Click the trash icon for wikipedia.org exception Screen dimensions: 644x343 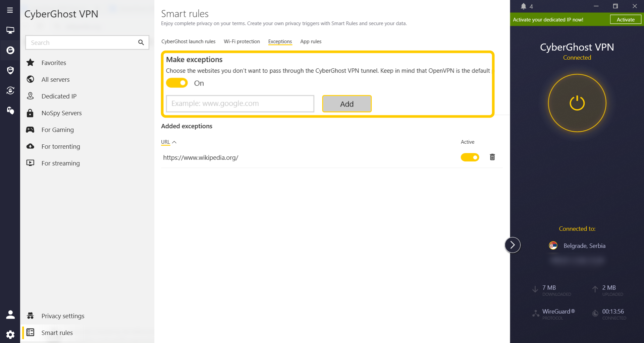coord(492,157)
